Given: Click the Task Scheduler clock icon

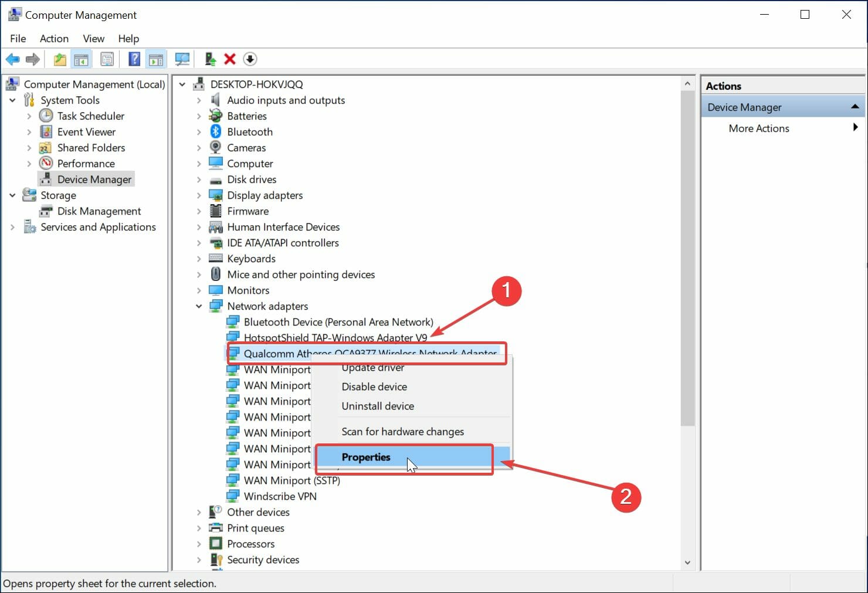Looking at the screenshot, I should point(46,116).
